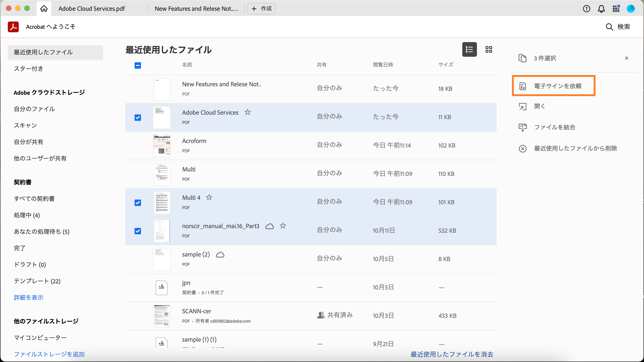
Task: Open the notifications bell icon
Action: tap(601, 9)
